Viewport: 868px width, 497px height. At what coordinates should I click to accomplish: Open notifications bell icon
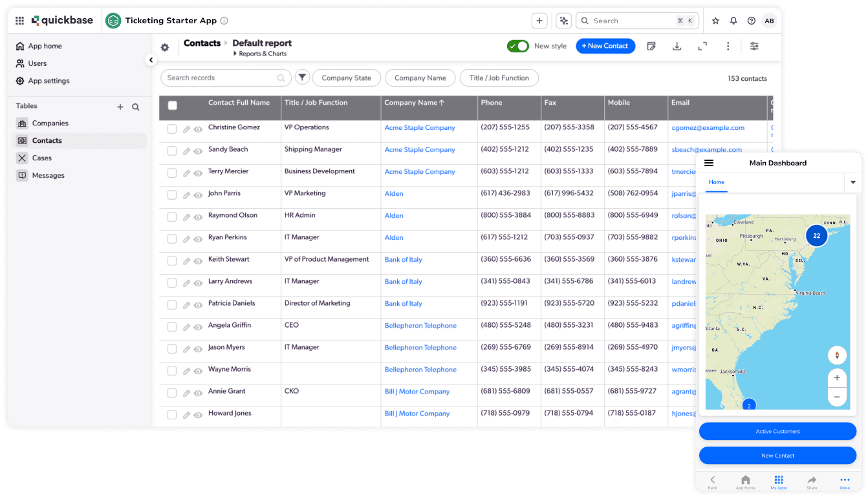[733, 21]
